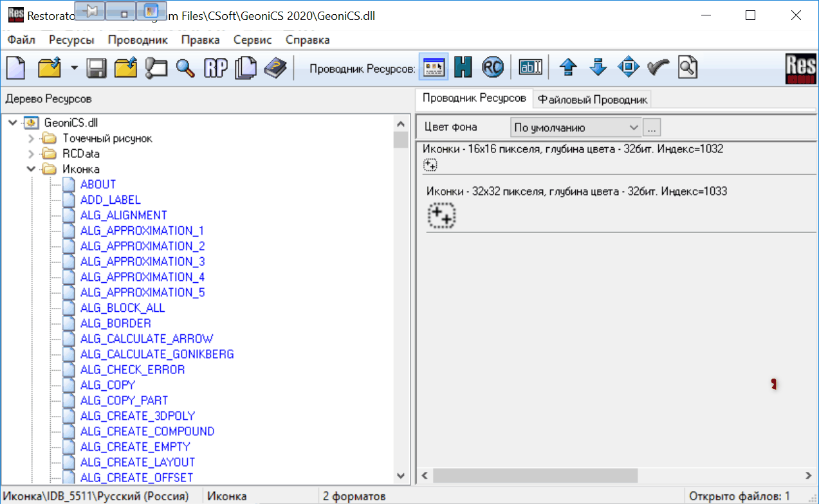This screenshot has width=819, height=504.
Task: Collapse the Иконка folder
Action: coord(31,169)
